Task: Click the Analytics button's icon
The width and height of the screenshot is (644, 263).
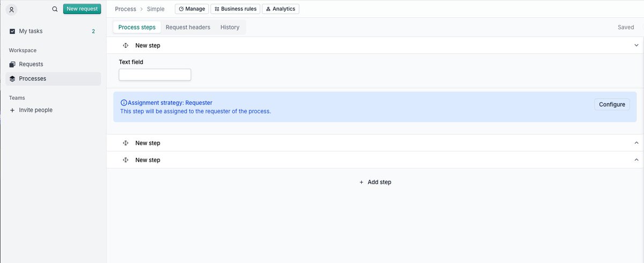Action: tap(268, 9)
